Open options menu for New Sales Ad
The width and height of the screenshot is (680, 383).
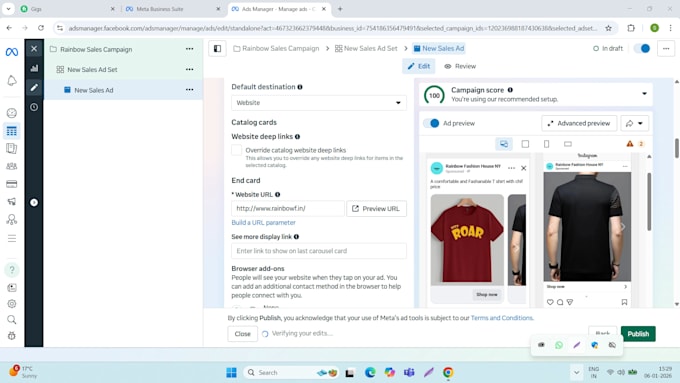190,90
